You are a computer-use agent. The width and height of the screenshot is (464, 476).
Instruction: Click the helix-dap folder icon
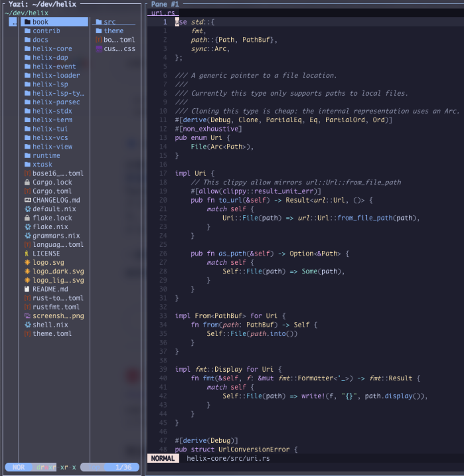[27, 57]
